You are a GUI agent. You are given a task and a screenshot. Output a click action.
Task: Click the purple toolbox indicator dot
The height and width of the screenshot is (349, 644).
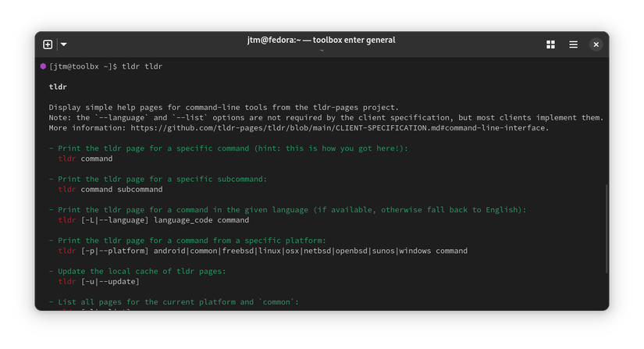[x=43, y=66]
